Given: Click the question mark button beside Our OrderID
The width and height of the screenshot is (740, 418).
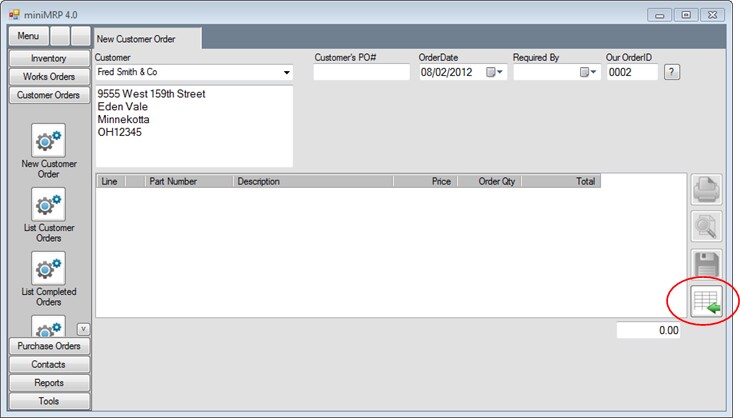Looking at the screenshot, I should coord(672,72).
